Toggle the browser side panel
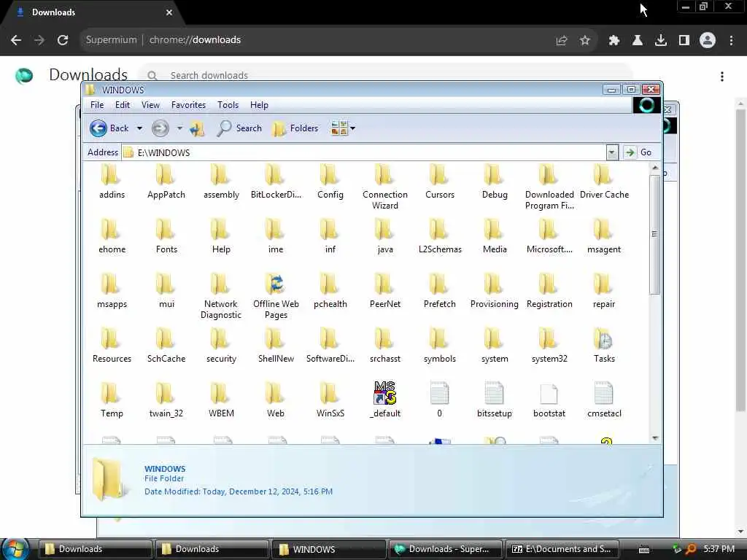Screen dimensions: 747x560 pyautogui.click(x=684, y=40)
